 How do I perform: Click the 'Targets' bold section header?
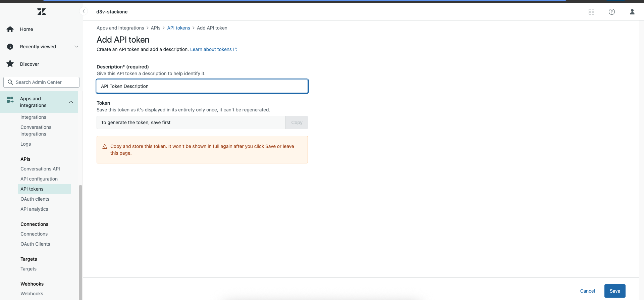click(x=29, y=259)
